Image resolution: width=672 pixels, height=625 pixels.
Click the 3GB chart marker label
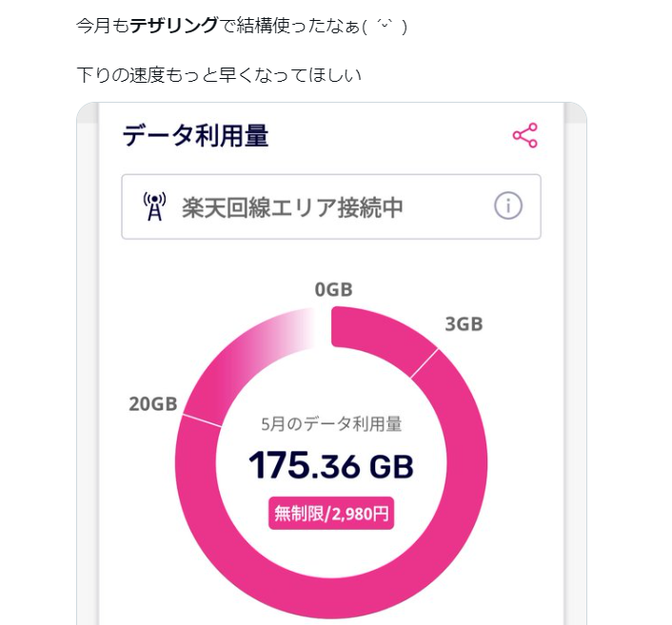coord(464,324)
